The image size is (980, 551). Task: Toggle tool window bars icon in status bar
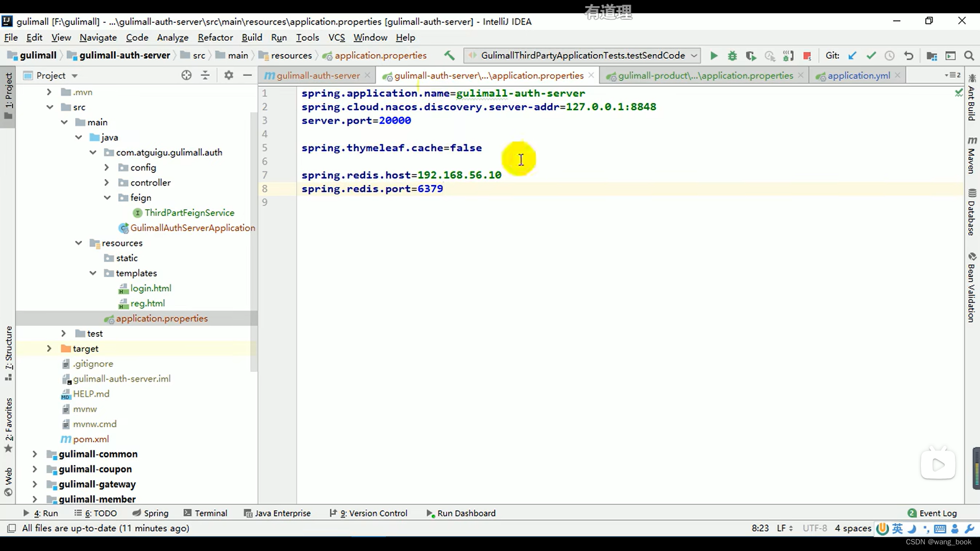(x=11, y=528)
